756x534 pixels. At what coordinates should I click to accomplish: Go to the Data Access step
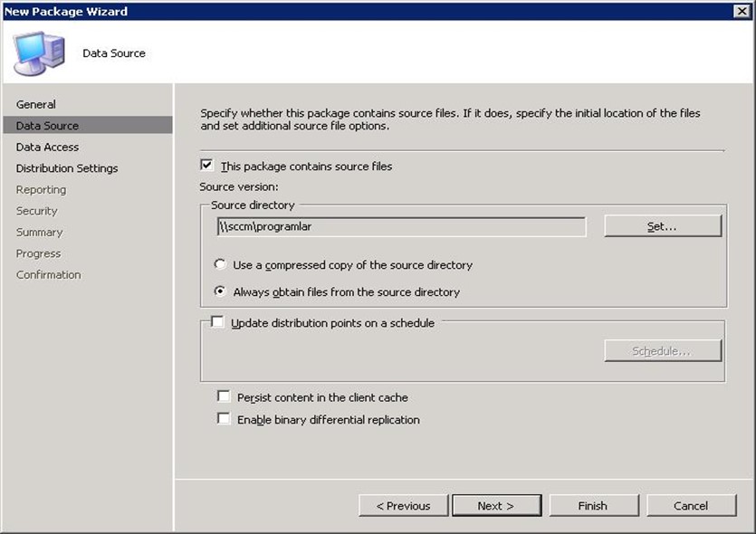pos(47,147)
